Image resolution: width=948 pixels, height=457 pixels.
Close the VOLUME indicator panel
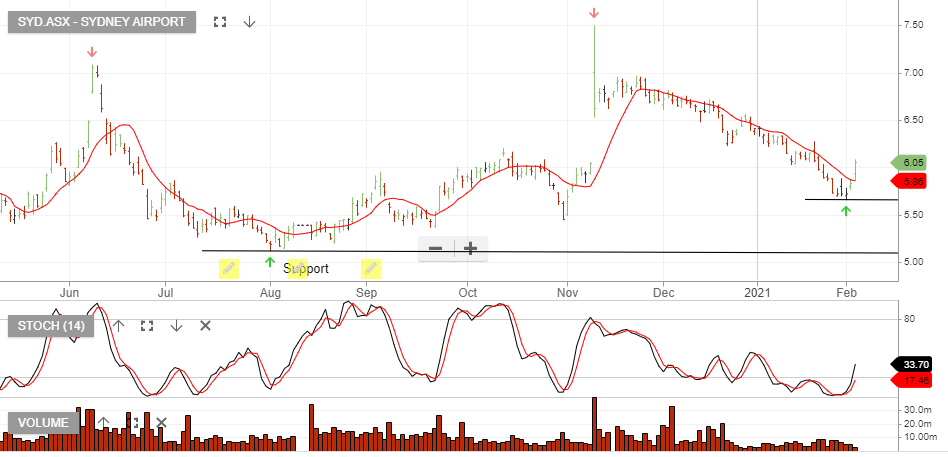tap(161, 423)
